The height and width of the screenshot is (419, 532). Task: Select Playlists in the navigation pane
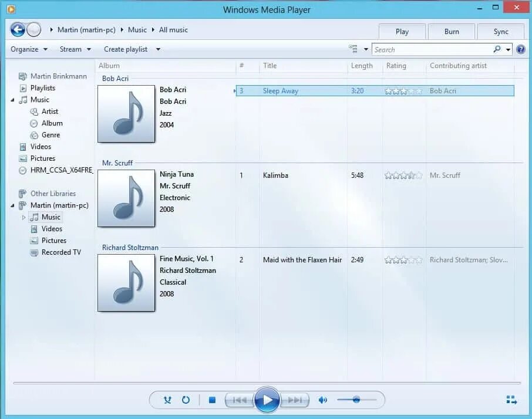pos(43,88)
